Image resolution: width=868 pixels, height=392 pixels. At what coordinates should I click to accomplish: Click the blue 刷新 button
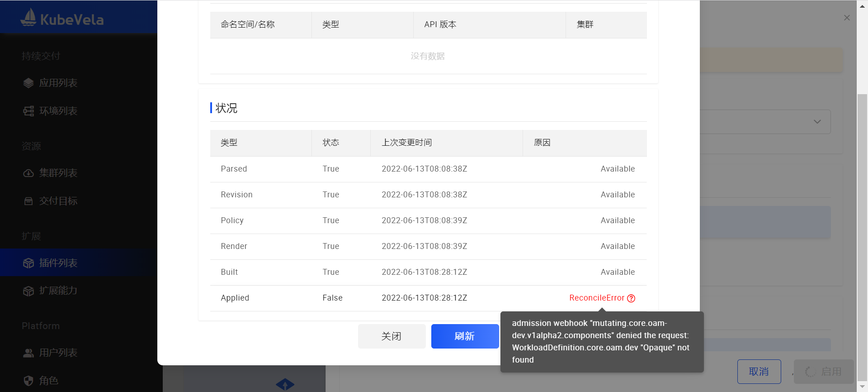[465, 336]
